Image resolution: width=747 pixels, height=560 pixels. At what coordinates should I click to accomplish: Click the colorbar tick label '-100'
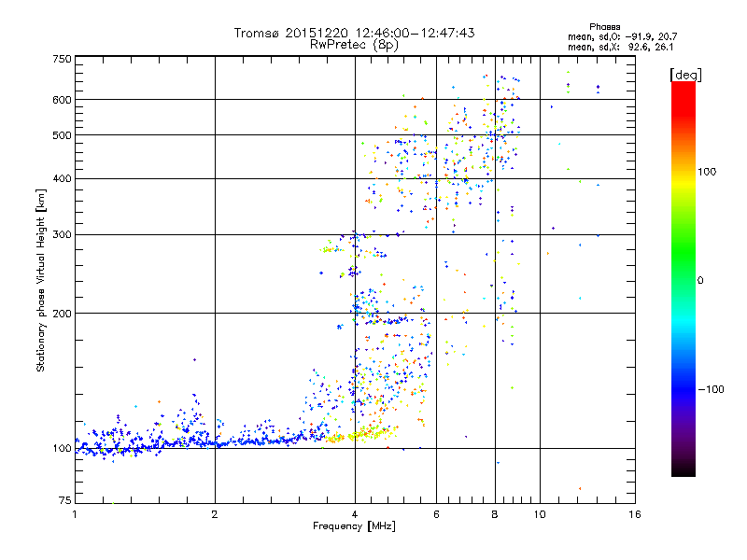[x=711, y=389]
